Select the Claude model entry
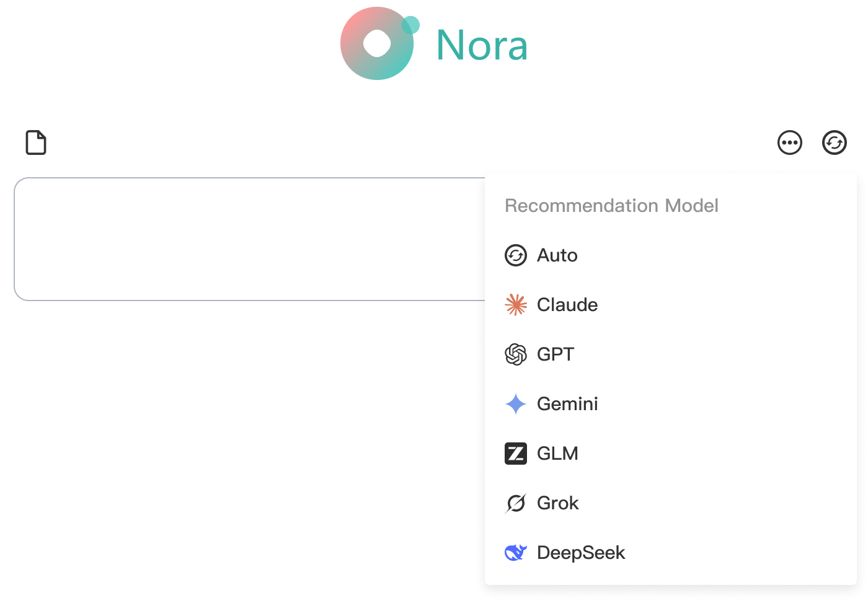Screen dimensions: 868x601 pyautogui.click(x=567, y=305)
